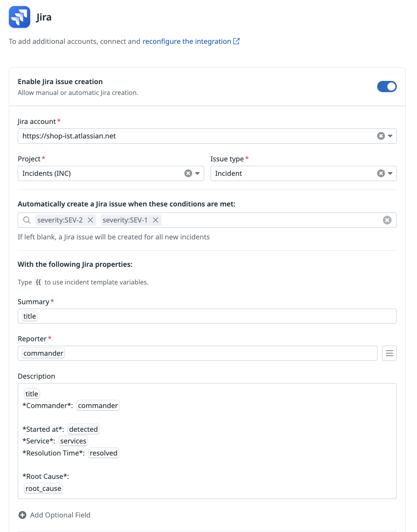Clear the Incident issue type selection
The width and height of the screenshot is (417, 532).
(x=381, y=173)
